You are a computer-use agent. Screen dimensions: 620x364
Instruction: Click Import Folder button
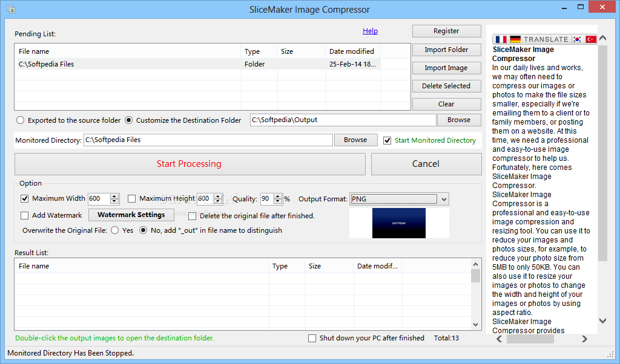click(446, 50)
